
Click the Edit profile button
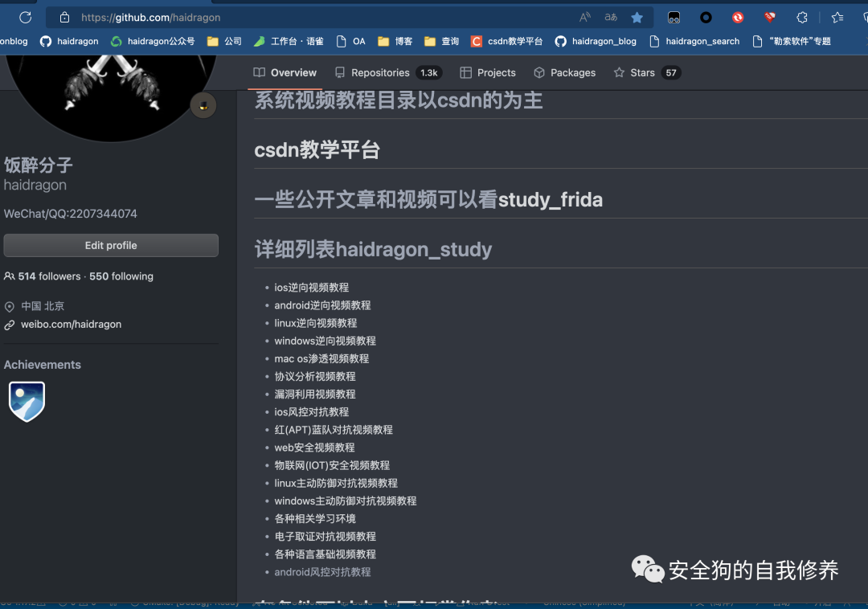click(111, 245)
